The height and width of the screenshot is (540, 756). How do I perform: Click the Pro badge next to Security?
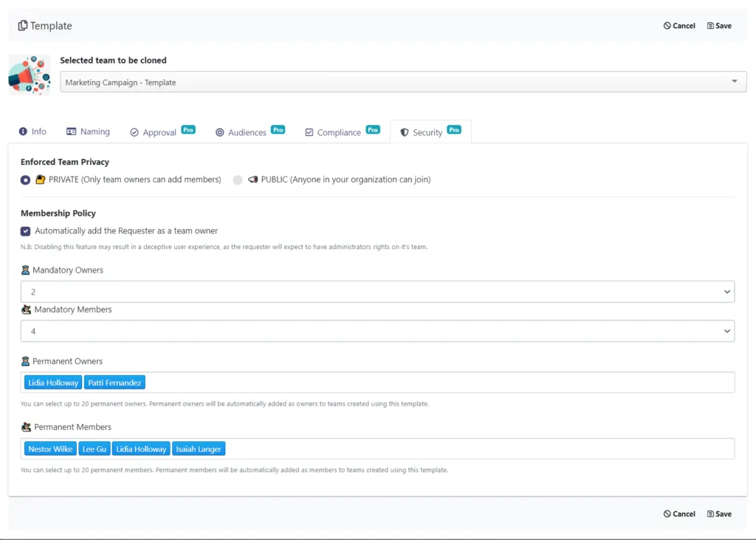(454, 129)
